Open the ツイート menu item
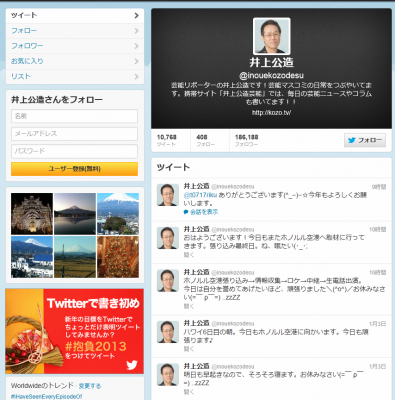Viewport: 395px width, 400px height. [75, 15]
